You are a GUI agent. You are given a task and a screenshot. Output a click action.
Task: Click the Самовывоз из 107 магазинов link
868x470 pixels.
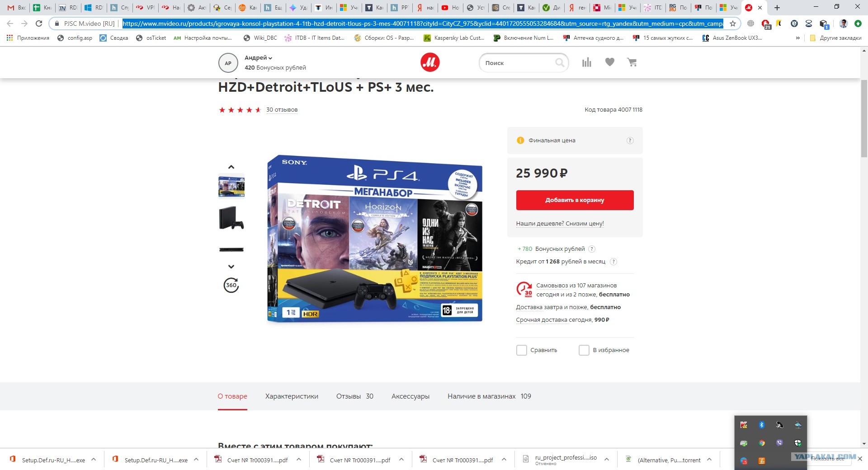pos(576,286)
